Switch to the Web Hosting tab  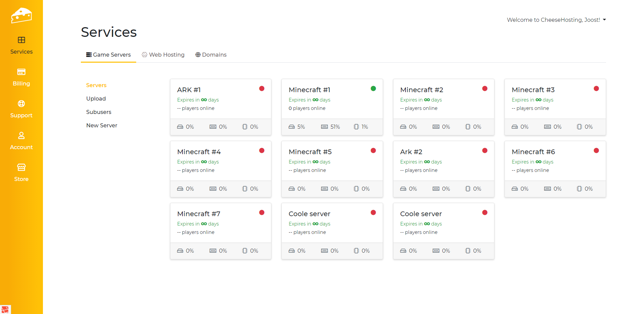point(163,55)
